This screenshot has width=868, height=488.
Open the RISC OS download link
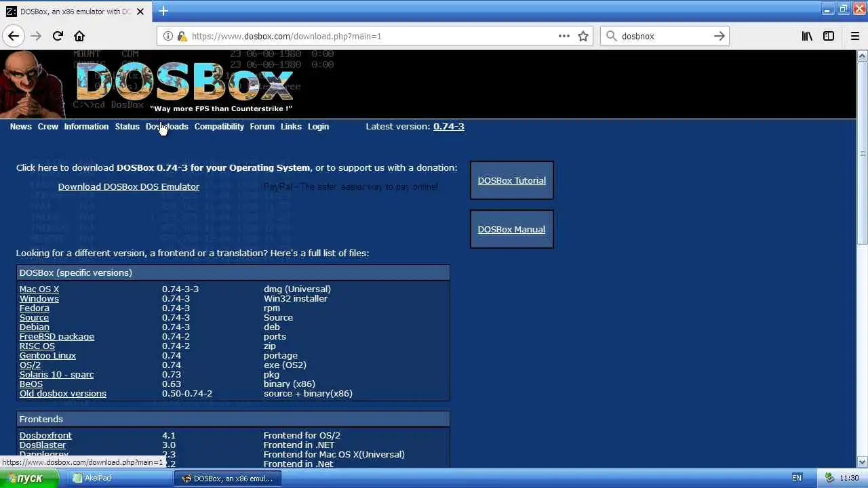click(x=37, y=346)
